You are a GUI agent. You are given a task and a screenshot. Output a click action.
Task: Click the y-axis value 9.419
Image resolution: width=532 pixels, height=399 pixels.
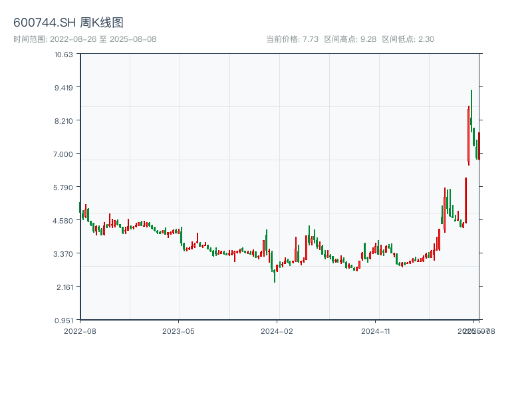point(64,88)
